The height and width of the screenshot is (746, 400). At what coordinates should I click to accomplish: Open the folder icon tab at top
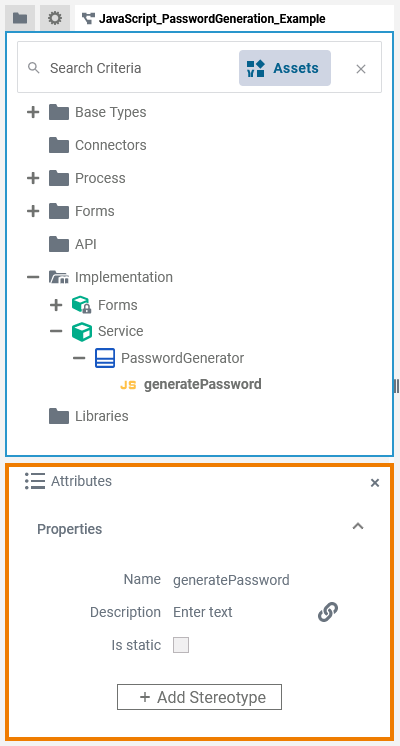click(x=20, y=19)
